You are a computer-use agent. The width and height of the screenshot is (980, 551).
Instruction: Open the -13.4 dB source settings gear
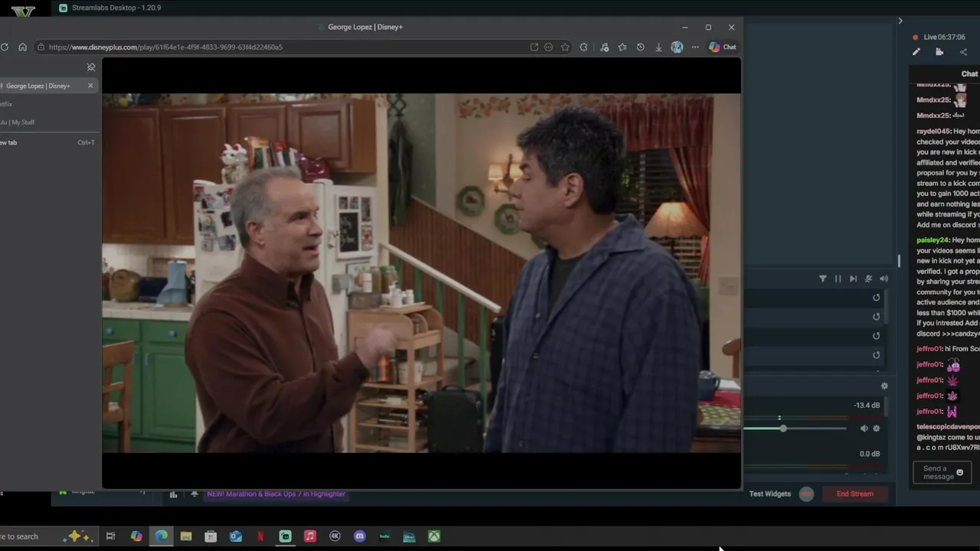click(877, 429)
